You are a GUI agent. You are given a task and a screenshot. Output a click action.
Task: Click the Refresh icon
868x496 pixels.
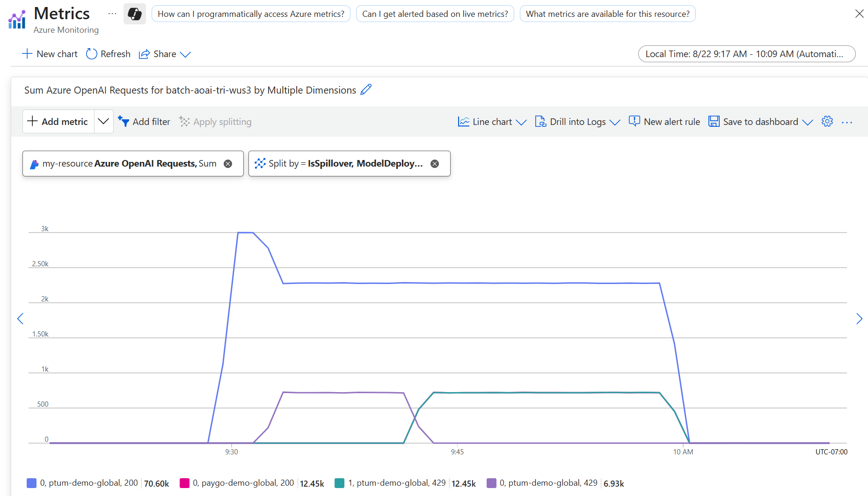click(x=91, y=54)
